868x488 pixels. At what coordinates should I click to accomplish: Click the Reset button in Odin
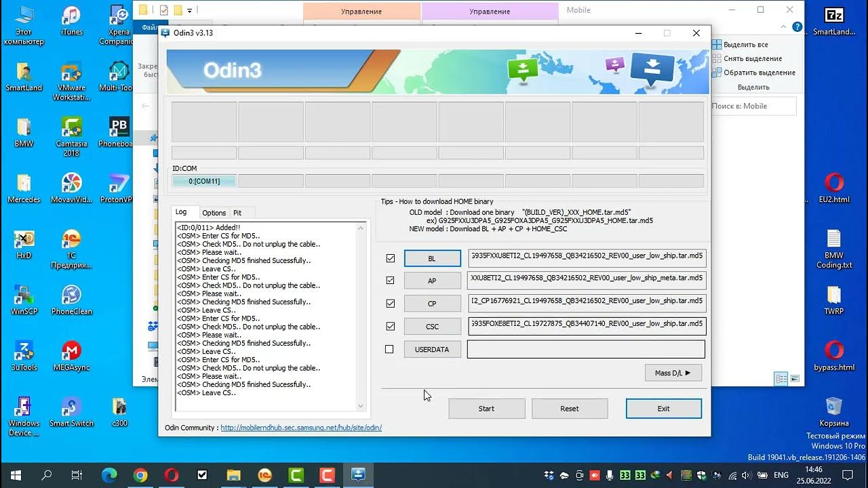tap(570, 409)
